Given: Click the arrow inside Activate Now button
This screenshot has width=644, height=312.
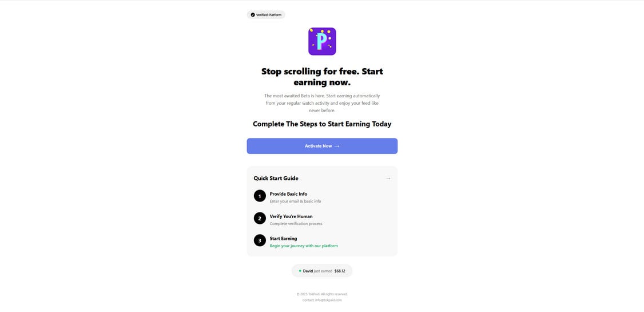Looking at the screenshot, I should tap(337, 146).
